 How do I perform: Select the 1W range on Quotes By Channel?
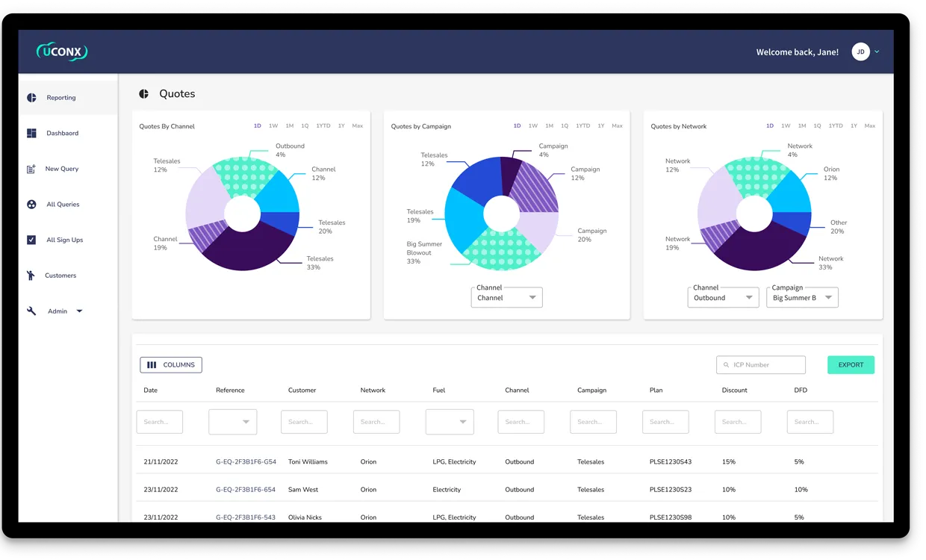point(273,126)
